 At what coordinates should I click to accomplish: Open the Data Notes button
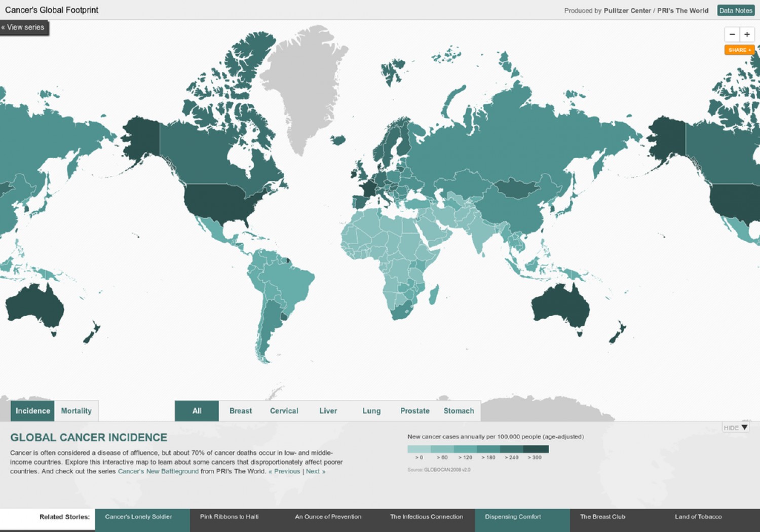tap(736, 11)
